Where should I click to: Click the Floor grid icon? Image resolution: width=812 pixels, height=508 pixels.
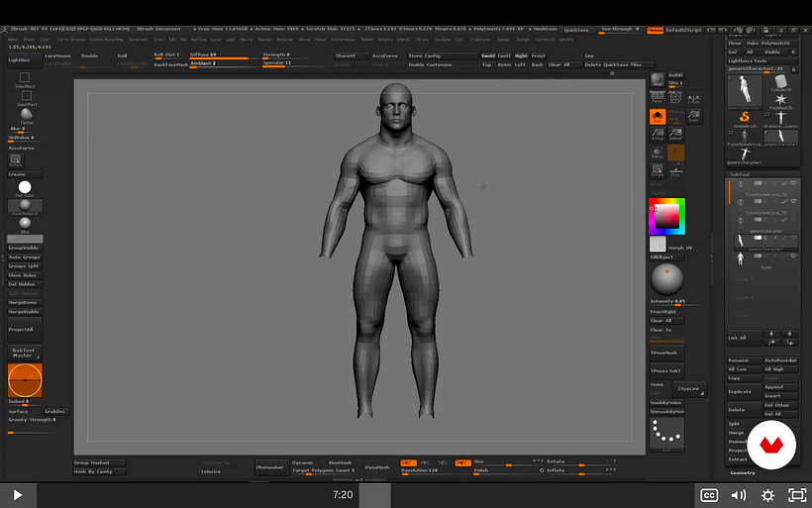(x=675, y=170)
